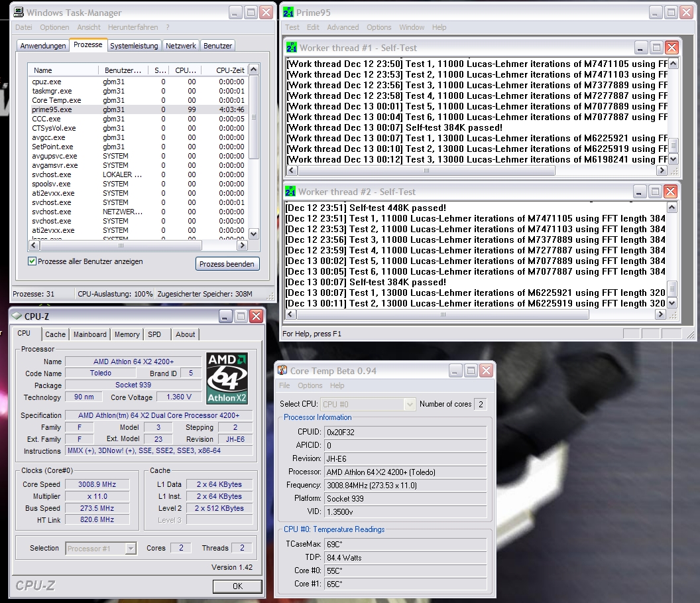Close Worker thread #1 window

pos(671,47)
